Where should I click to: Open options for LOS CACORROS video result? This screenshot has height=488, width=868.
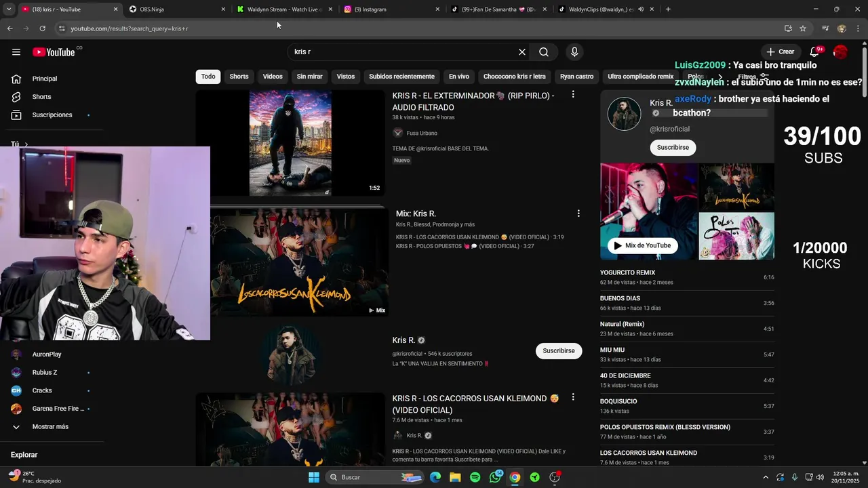573,397
